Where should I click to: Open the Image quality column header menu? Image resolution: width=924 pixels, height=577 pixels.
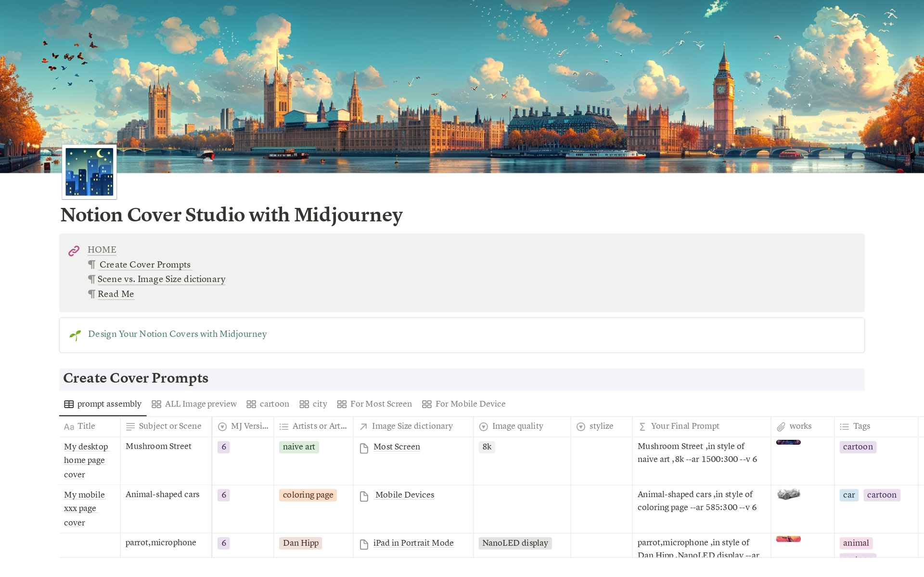tap(512, 426)
